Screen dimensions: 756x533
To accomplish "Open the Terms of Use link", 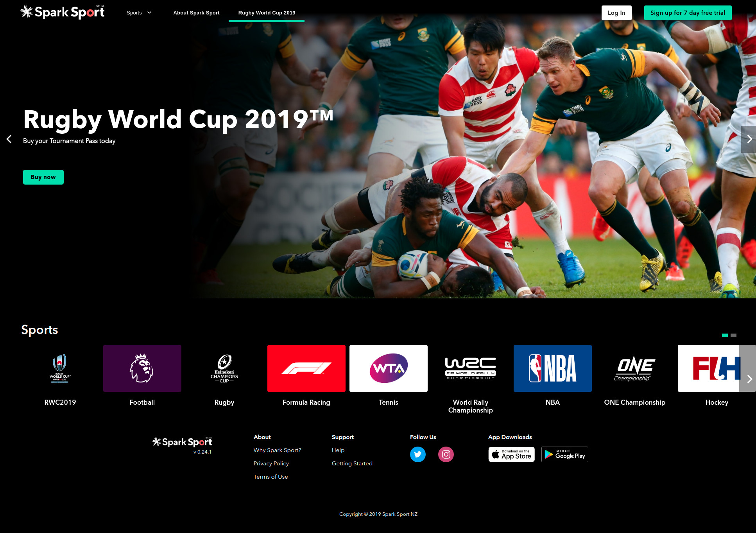I will (x=271, y=477).
